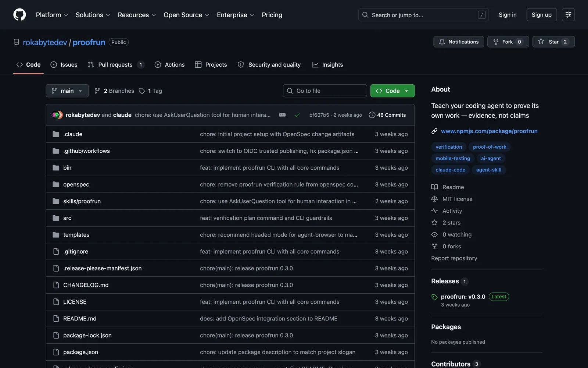Click the commit status green checkmark

click(x=297, y=115)
